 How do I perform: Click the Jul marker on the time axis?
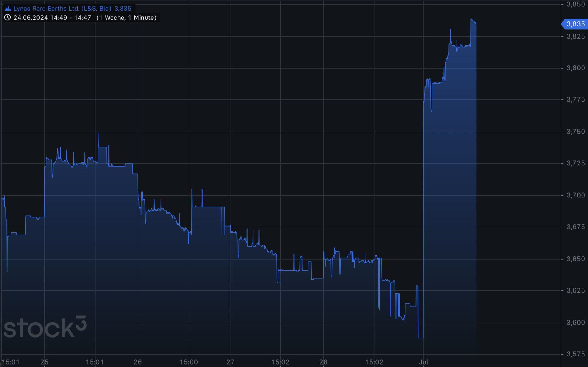tap(423, 362)
